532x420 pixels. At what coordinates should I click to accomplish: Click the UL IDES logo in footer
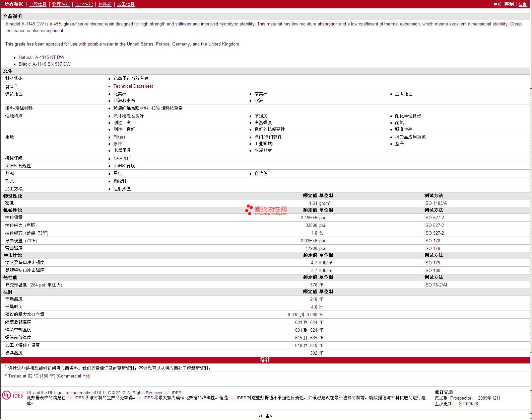coord(13,395)
